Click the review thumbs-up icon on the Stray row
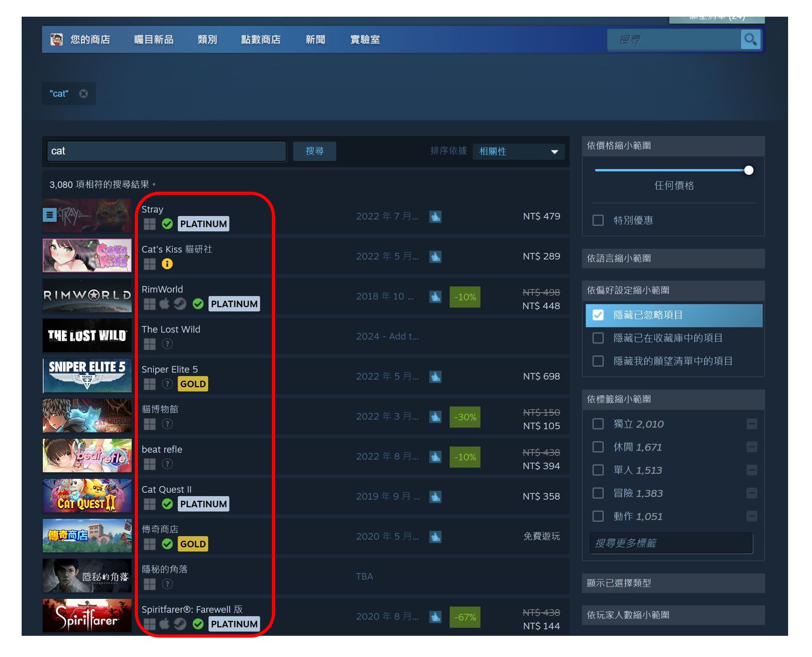 pyautogui.click(x=435, y=216)
